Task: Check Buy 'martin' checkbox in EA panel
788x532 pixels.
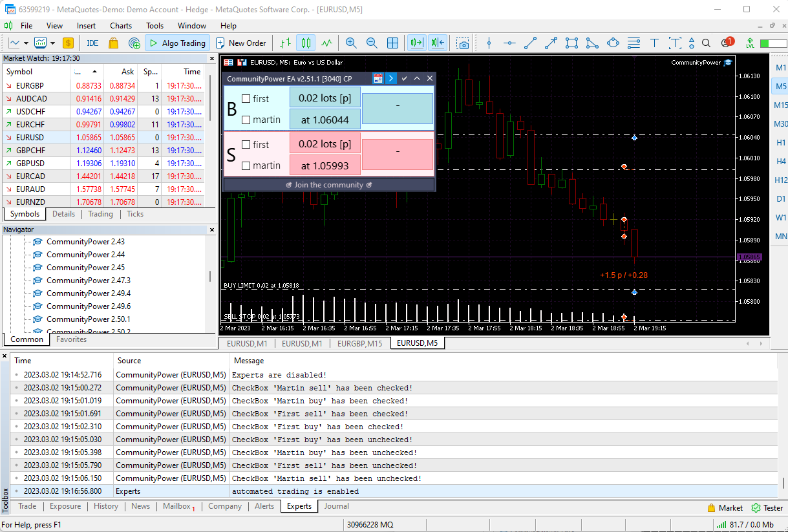Action: [246, 120]
